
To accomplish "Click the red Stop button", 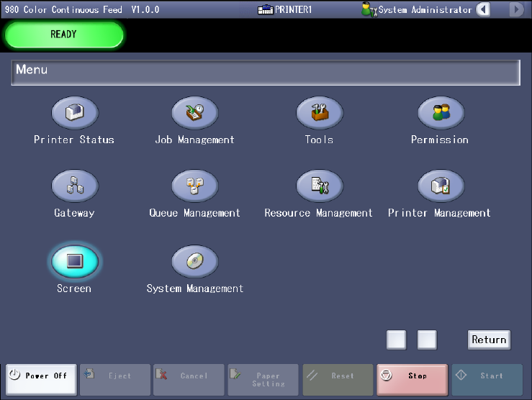I will [412, 379].
